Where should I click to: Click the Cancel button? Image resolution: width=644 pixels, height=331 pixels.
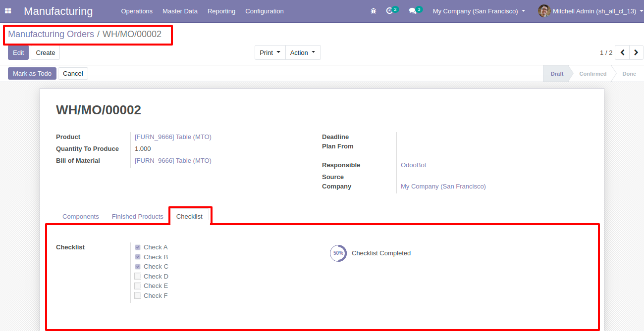coord(73,73)
